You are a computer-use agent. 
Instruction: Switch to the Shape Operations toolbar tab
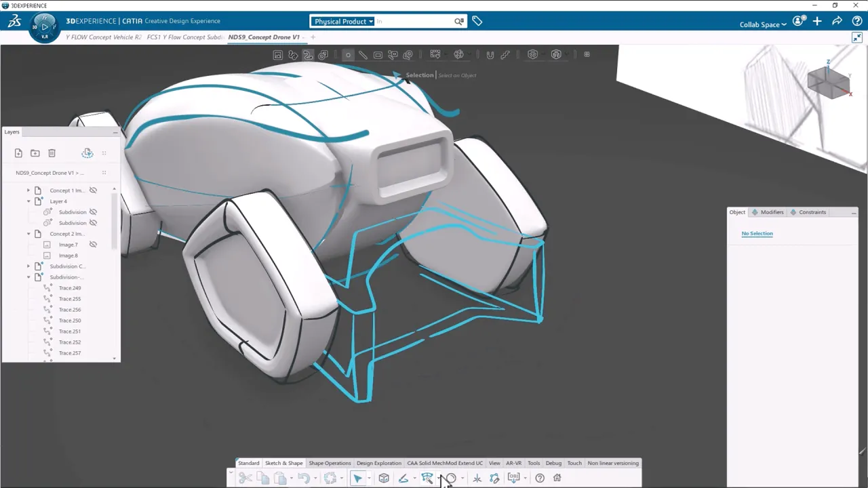tap(330, 463)
